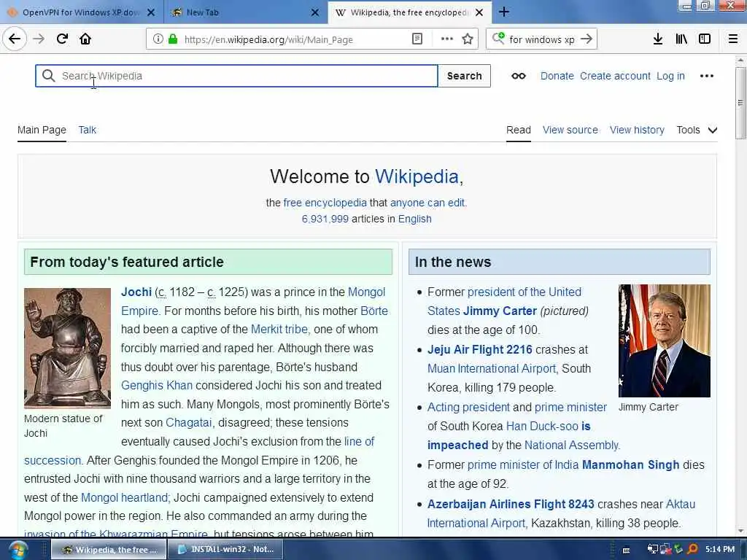Reload the current page
This screenshot has width=747, height=560.
63,39
